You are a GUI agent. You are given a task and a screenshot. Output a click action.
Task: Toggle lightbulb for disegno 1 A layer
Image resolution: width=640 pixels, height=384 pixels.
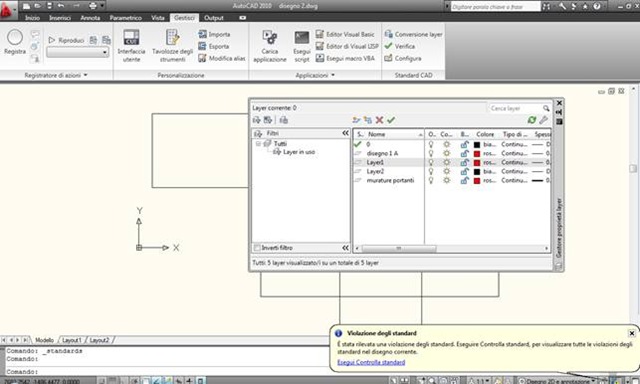pyautogui.click(x=431, y=153)
